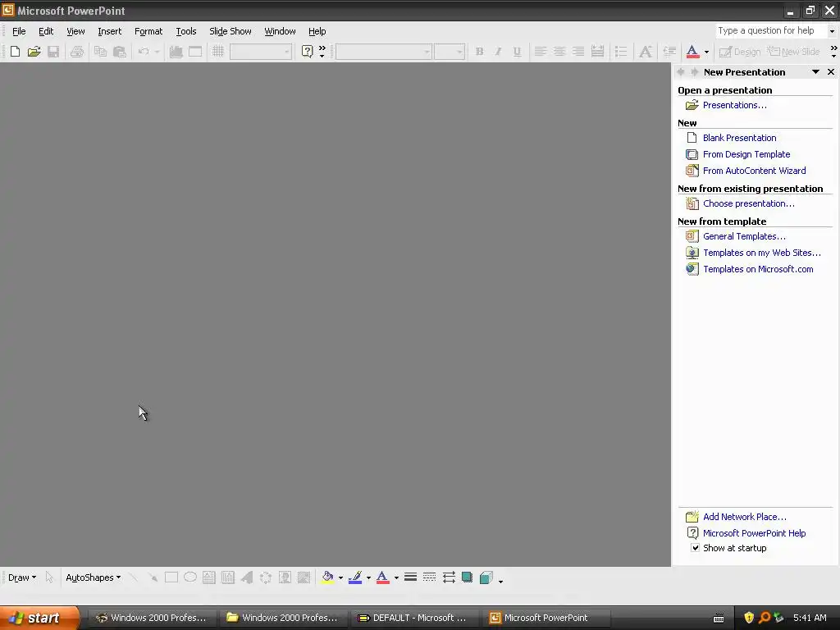This screenshot has width=840, height=630.
Task: Toggle the Bullets list button
Action: [621, 52]
